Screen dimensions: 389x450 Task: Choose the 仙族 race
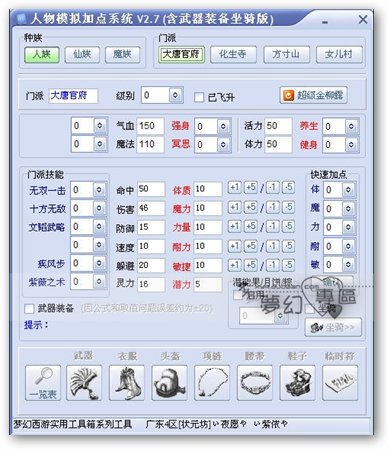[82, 55]
